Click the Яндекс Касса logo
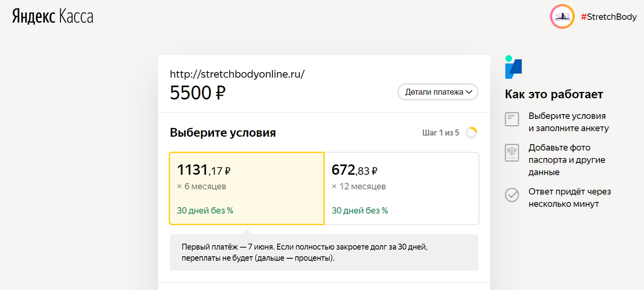 [x=53, y=16]
